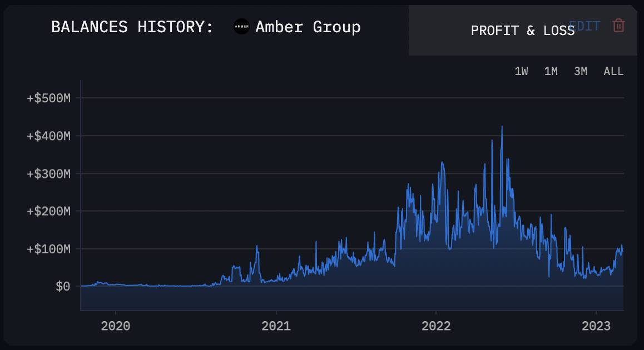Click the +$100M axis label

(x=48, y=249)
